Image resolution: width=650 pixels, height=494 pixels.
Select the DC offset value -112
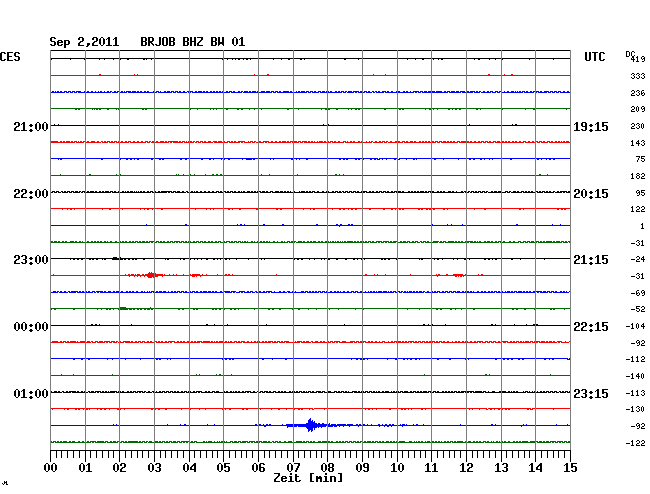point(635,359)
